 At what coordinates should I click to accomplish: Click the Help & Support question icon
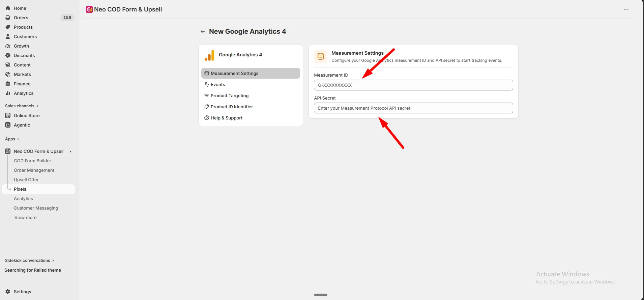pyautogui.click(x=207, y=118)
